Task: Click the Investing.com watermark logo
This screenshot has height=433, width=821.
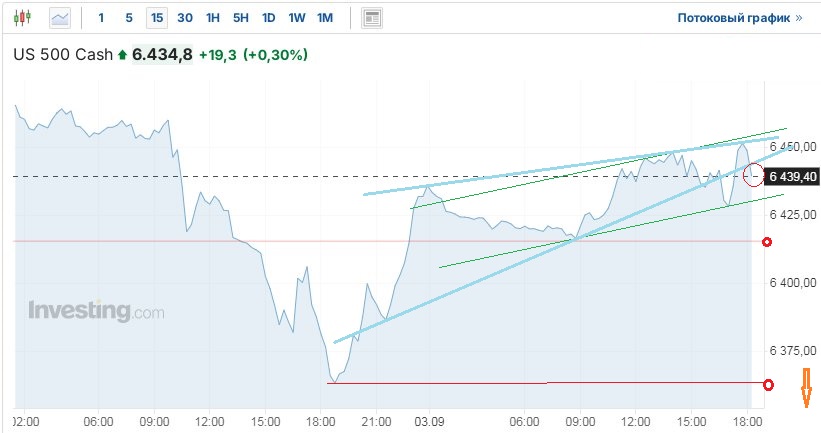Action: point(95,311)
